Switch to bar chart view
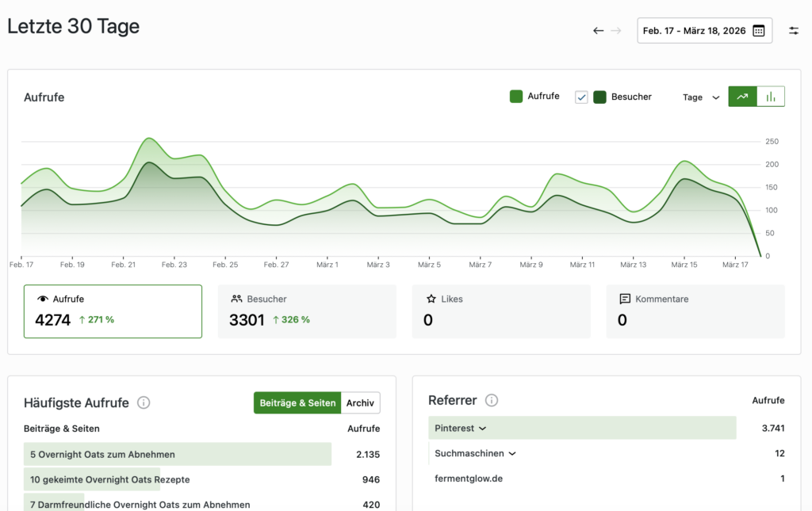 pyautogui.click(x=771, y=97)
